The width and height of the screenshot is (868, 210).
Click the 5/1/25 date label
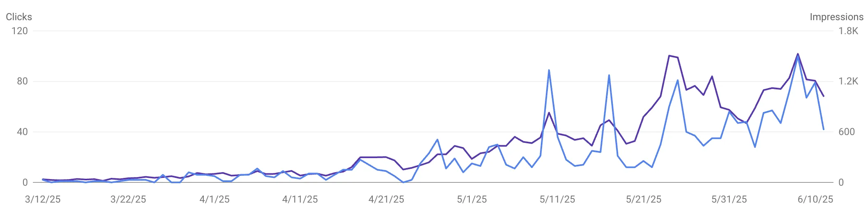pos(472,199)
